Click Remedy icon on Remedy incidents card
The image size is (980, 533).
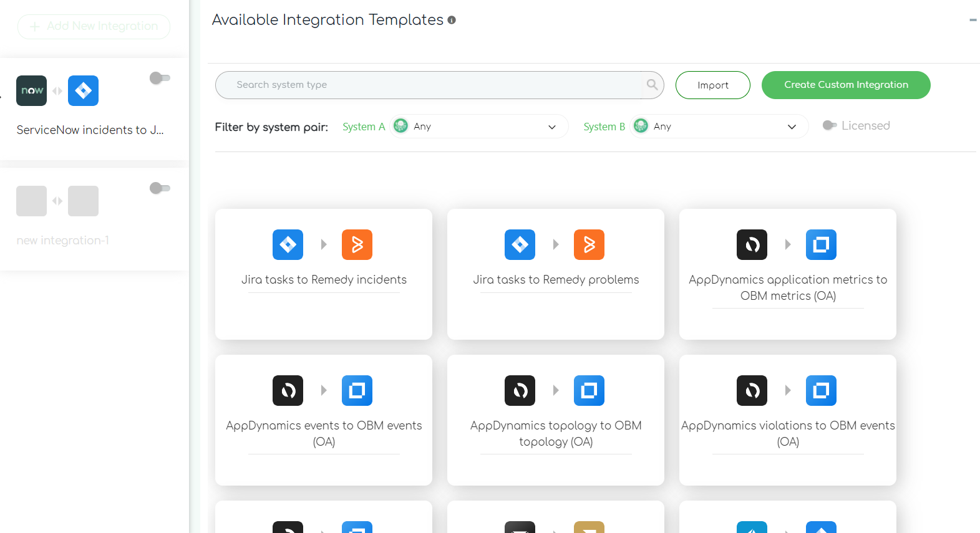(357, 244)
